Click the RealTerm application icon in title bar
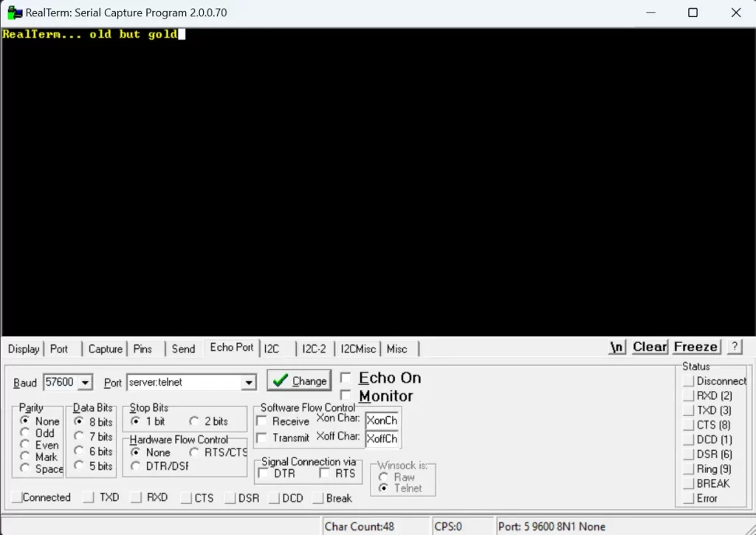The height and width of the screenshot is (535, 756). click(x=14, y=13)
